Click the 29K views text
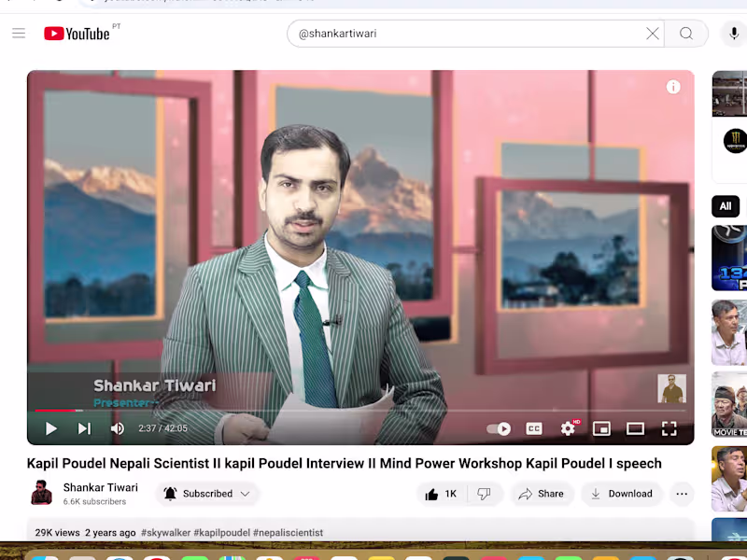 pos(57,532)
